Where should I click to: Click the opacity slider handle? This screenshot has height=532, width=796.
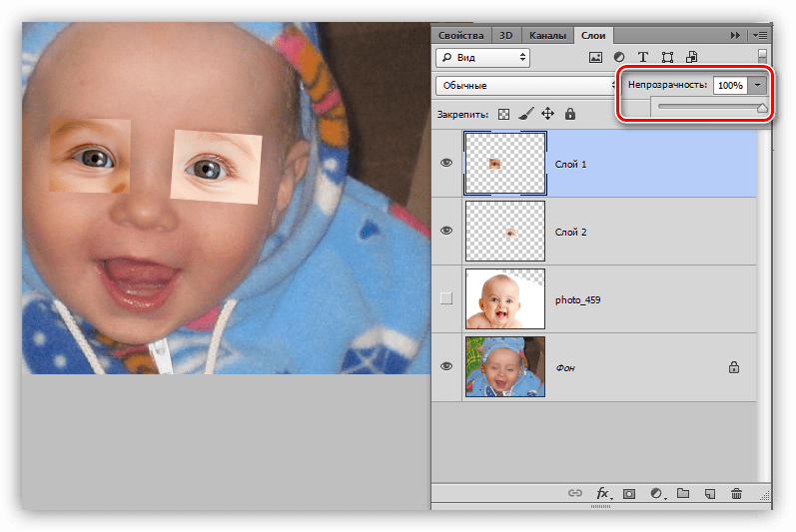762,108
